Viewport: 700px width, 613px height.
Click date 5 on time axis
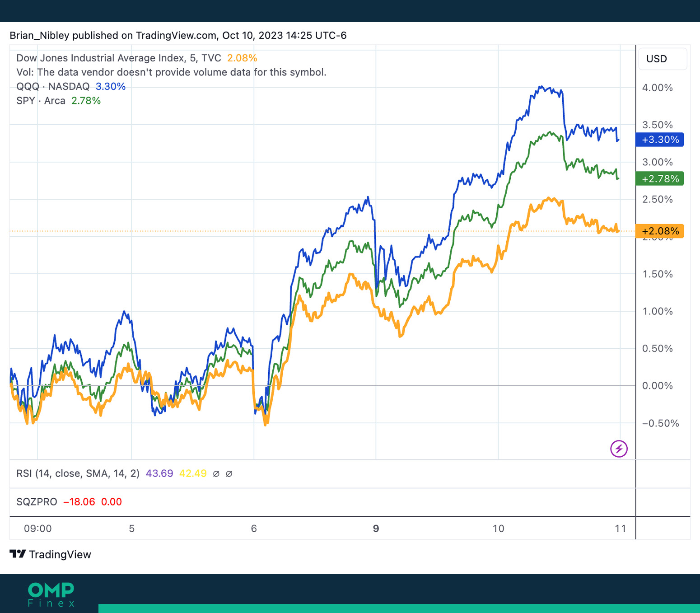point(131,529)
